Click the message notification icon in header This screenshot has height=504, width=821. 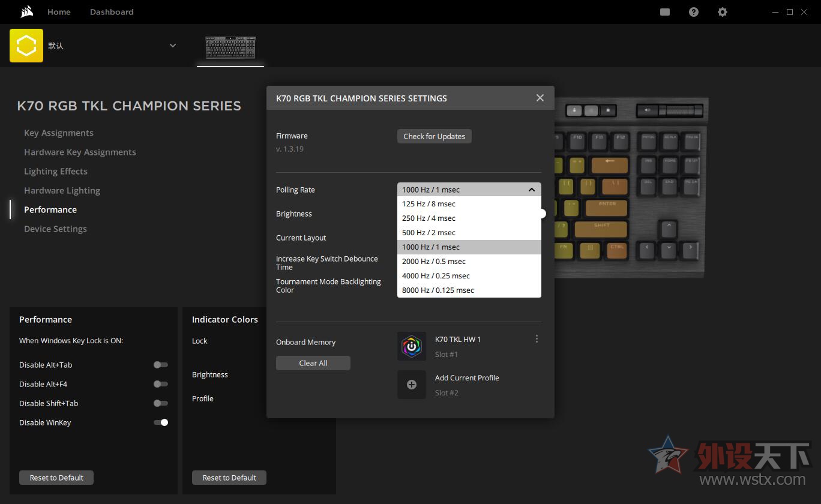coord(665,12)
